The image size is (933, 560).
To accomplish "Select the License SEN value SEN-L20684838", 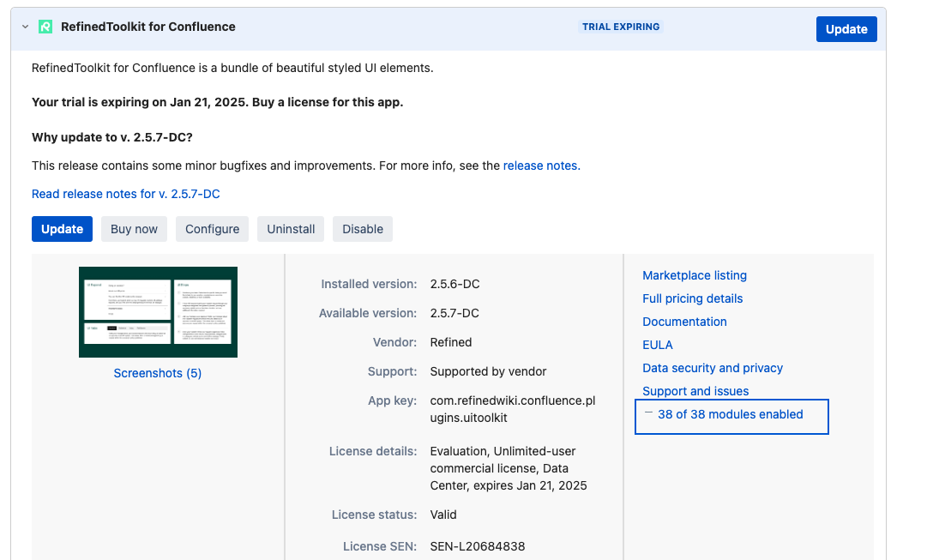I will (x=477, y=546).
